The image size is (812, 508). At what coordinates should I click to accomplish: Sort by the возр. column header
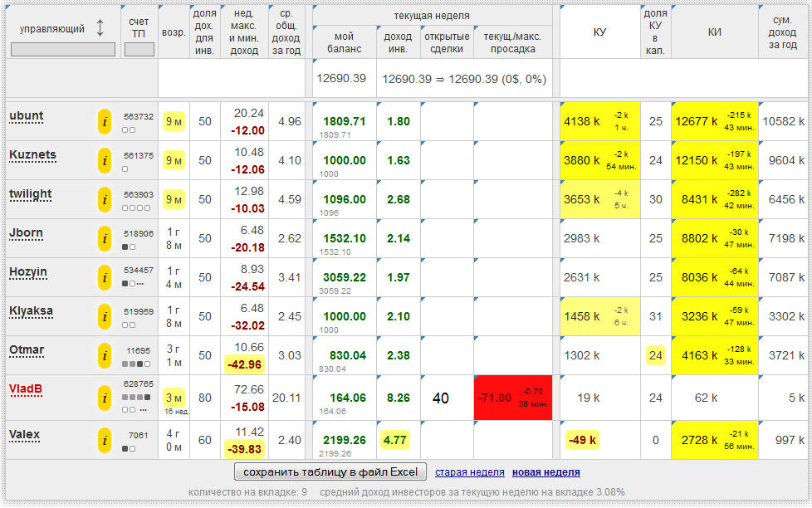tap(174, 32)
